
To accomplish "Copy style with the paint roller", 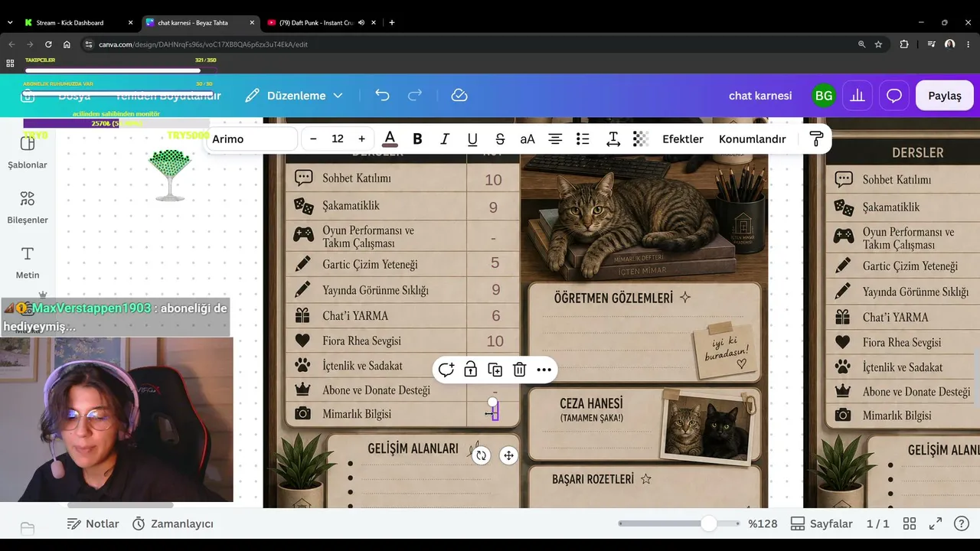I will [x=816, y=139].
